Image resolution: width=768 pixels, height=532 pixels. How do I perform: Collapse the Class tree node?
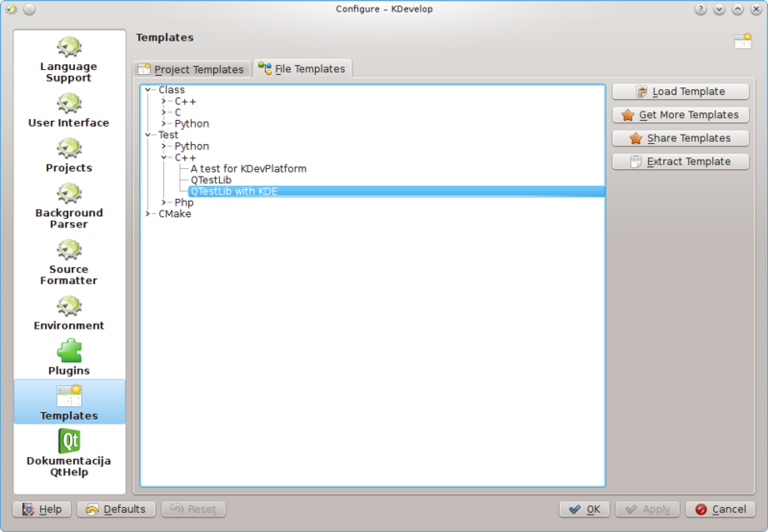pos(148,89)
